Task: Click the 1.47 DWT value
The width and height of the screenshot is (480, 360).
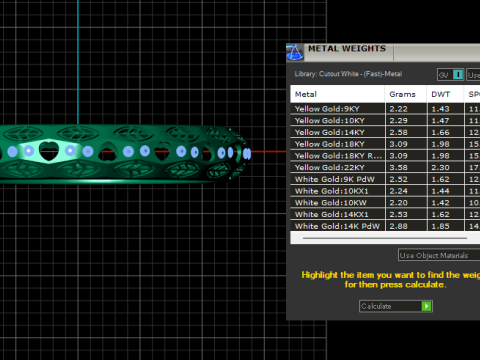Action: pos(440,121)
